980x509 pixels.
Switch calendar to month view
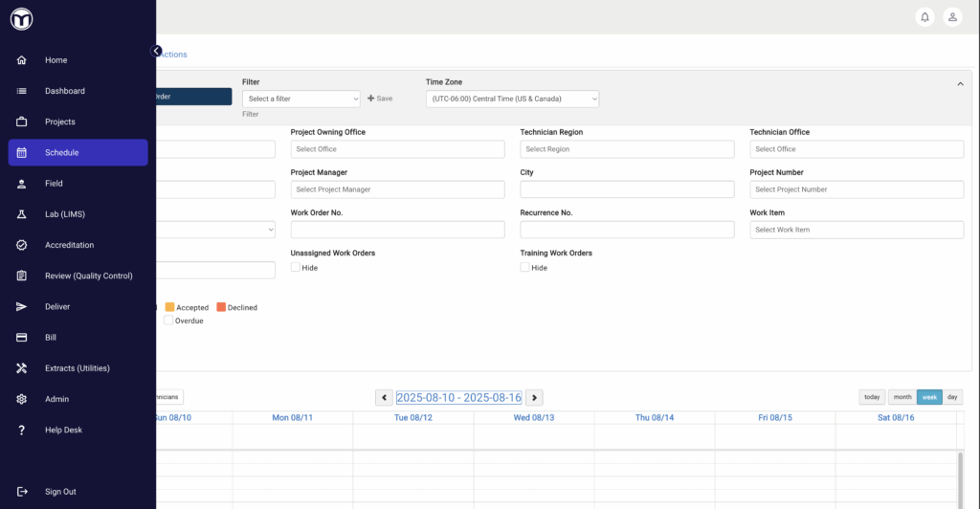(902, 397)
